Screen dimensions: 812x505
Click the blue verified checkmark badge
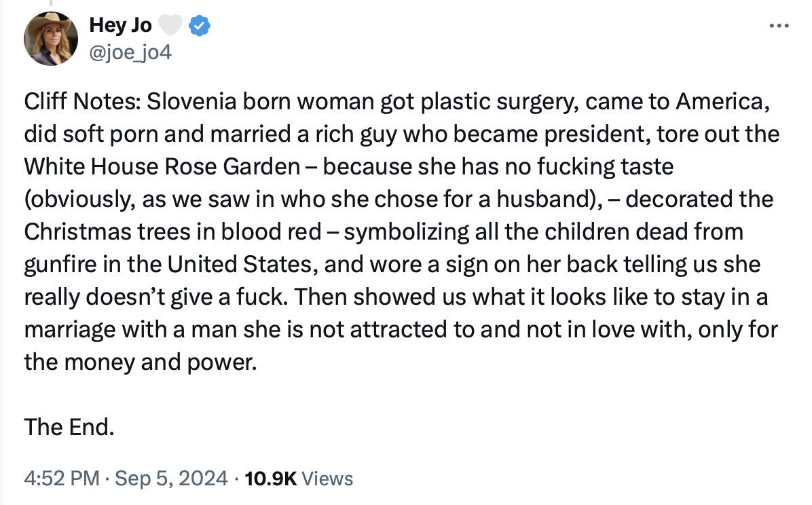[x=200, y=25]
